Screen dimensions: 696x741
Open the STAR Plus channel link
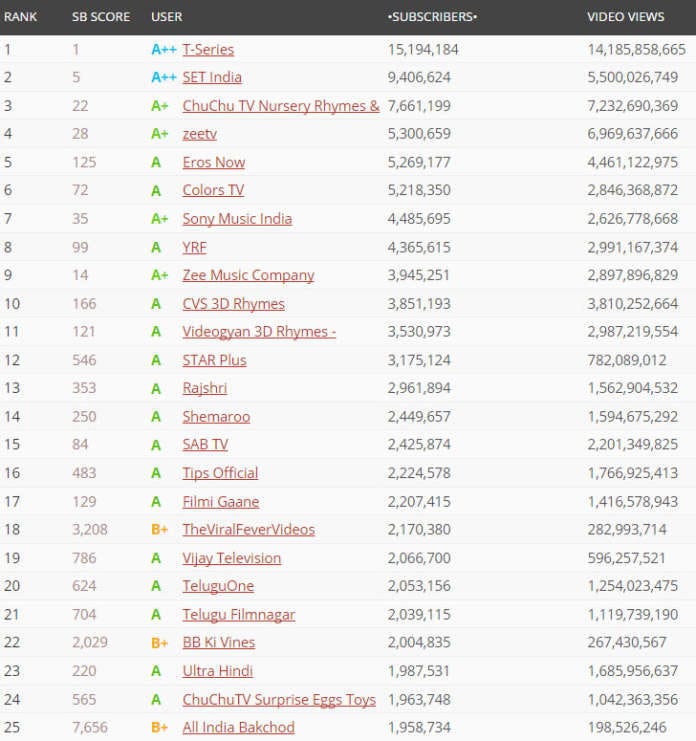click(x=215, y=360)
